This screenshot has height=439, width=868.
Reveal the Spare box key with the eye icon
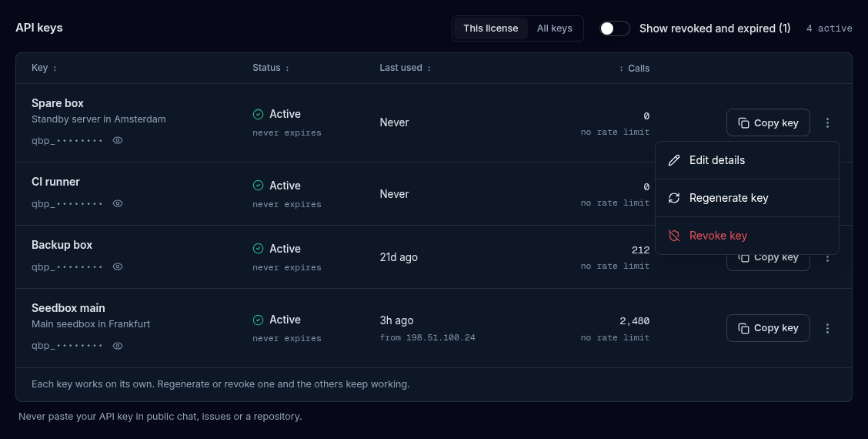tap(118, 140)
